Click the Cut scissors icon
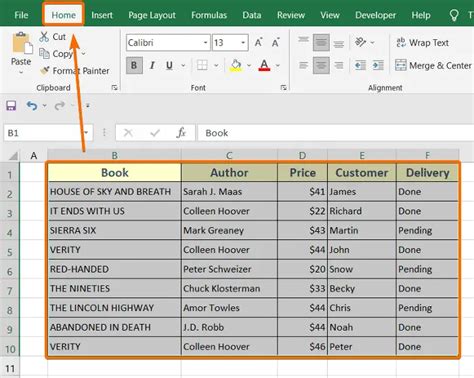The width and height of the screenshot is (474, 378). click(x=44, y=37)
